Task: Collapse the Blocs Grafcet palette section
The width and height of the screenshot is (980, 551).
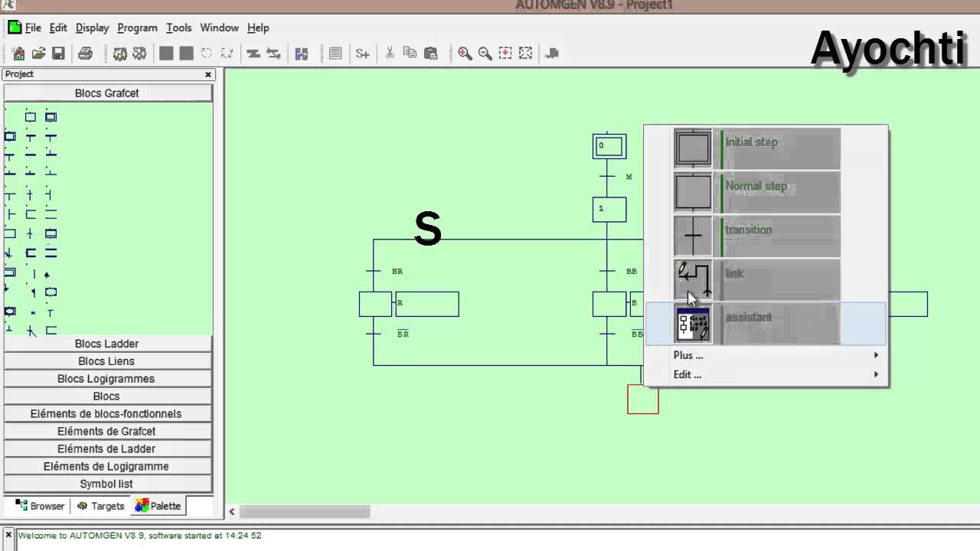Action: coord(107,93)
